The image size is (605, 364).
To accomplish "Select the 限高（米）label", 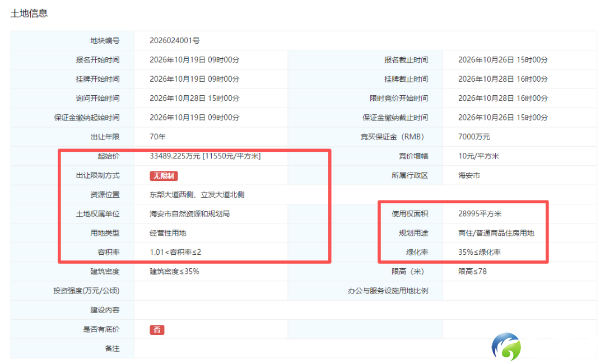I will [x=408, y=272].
